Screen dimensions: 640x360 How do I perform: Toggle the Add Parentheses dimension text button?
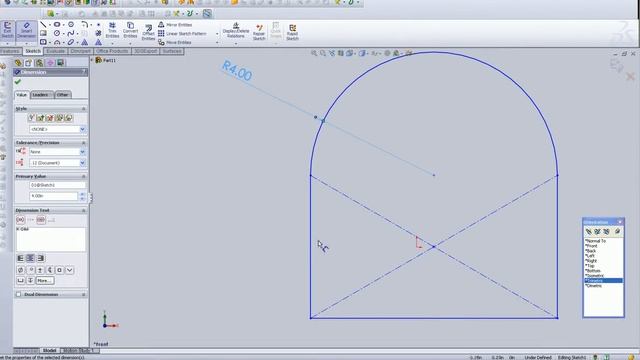click(20, 220)
